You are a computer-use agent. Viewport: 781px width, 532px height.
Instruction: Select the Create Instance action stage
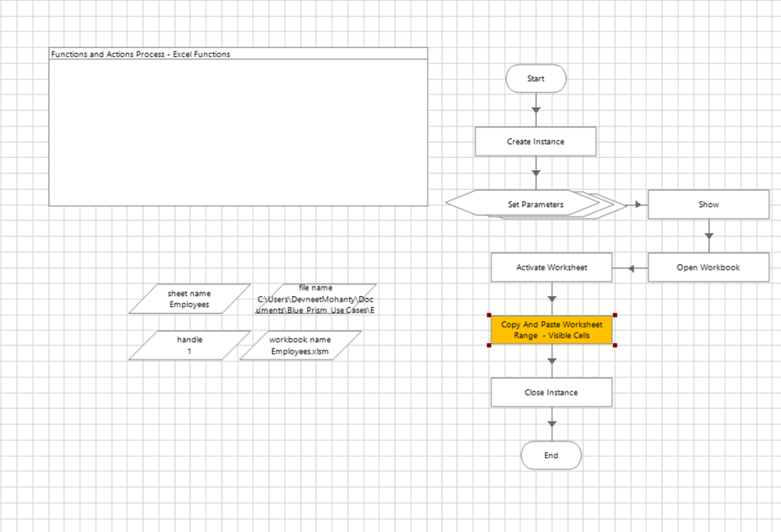tap(536, 141)
